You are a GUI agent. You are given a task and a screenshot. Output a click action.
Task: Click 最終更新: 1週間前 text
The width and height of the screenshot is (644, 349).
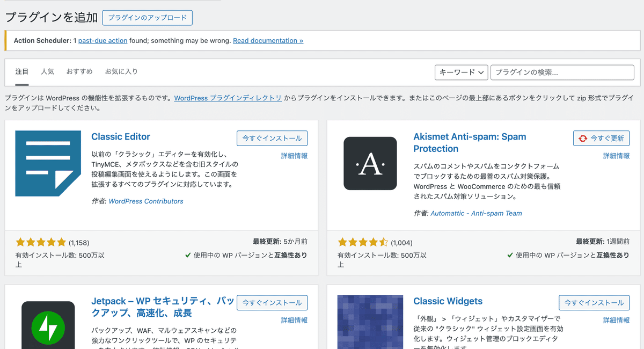point(603,242)
